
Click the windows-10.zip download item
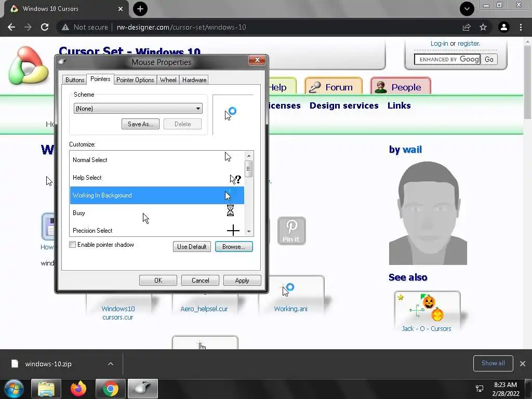[48, 364]
